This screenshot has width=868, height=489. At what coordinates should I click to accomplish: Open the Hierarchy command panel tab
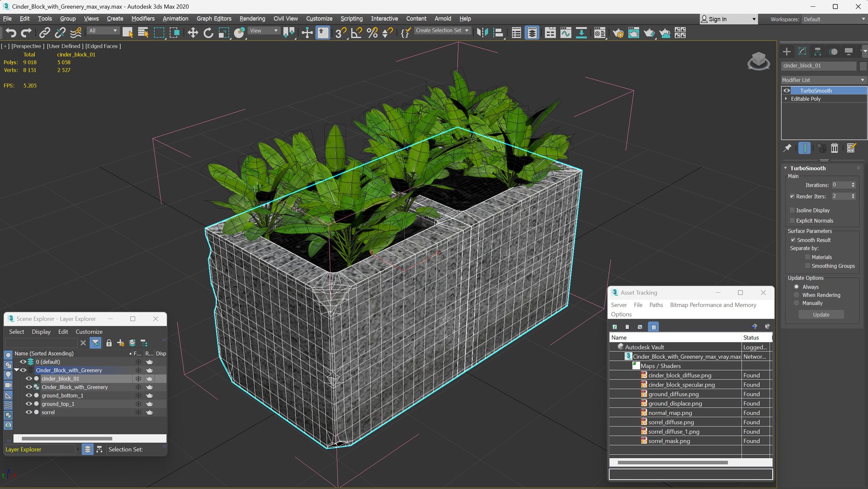pos(817,52)
